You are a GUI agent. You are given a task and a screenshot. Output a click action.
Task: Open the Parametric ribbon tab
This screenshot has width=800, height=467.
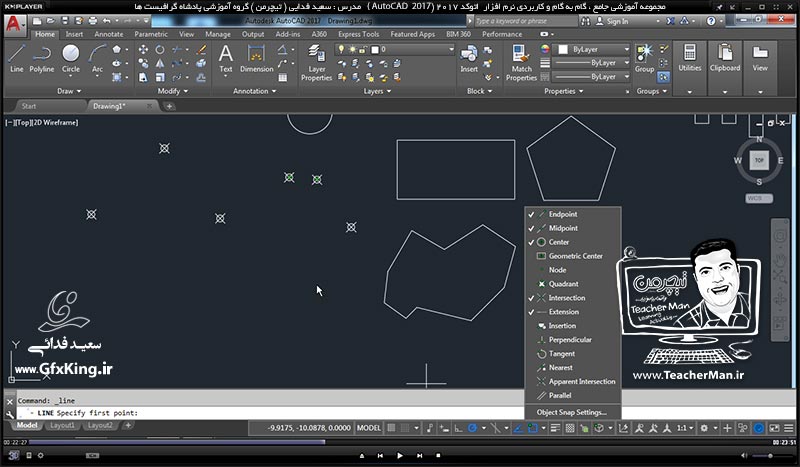[151, 34]
